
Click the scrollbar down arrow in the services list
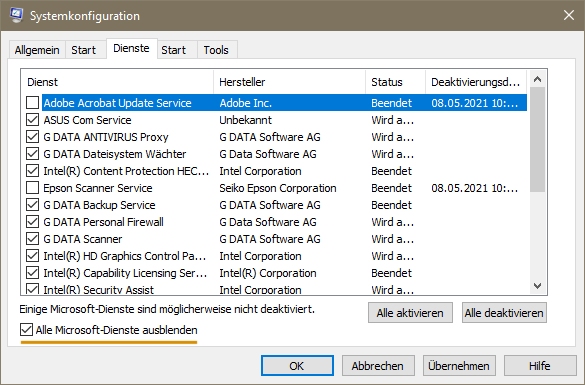pyautogui.click(x=538, y=286)
